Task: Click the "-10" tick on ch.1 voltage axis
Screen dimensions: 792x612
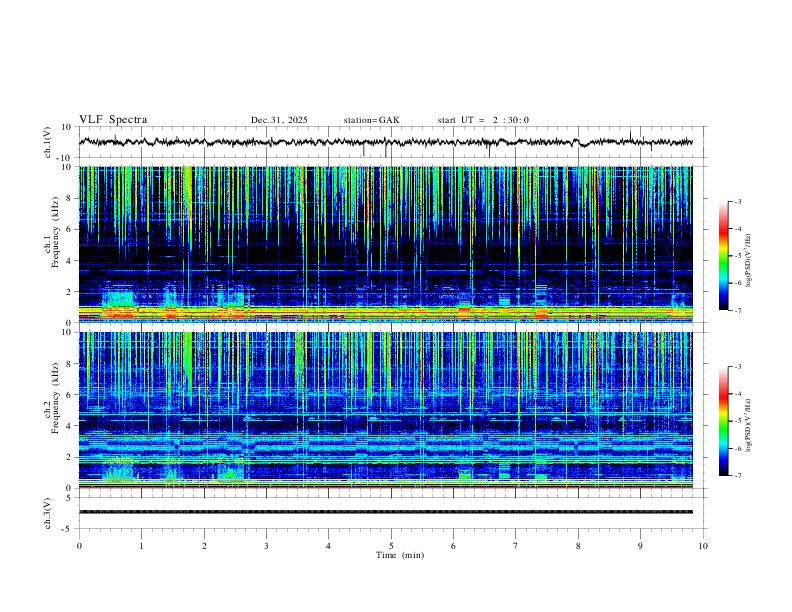Action: (x=66, y=158)
